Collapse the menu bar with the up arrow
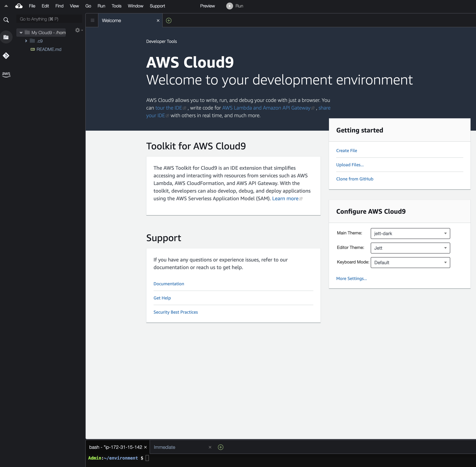The image size is (476, 467). 6,6
